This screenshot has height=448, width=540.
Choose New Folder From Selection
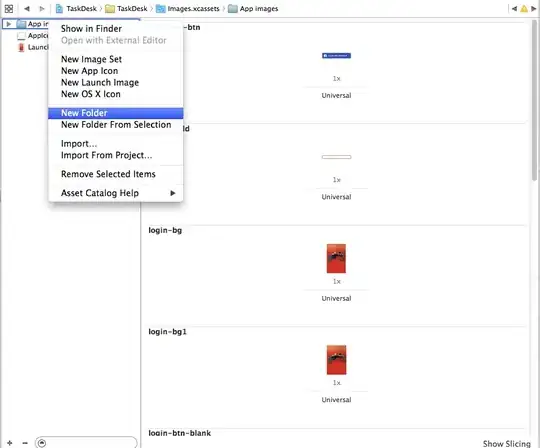click(116, 125)
